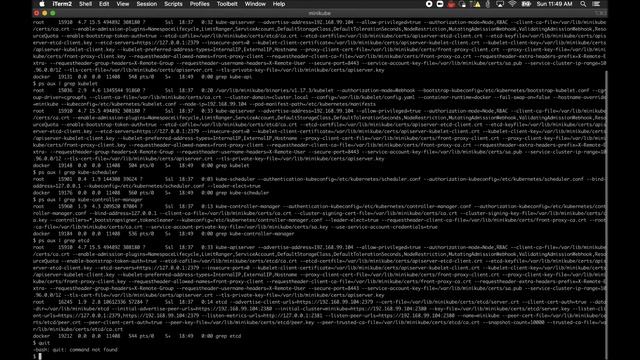Close the minikube terminal window
This screenshot has width=640, height=360.
point(37,13)
